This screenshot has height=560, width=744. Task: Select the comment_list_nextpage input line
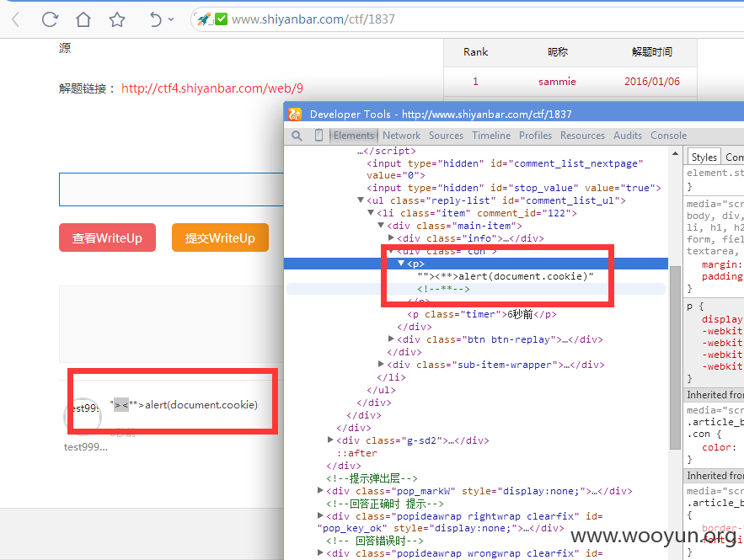pos(505,169)
